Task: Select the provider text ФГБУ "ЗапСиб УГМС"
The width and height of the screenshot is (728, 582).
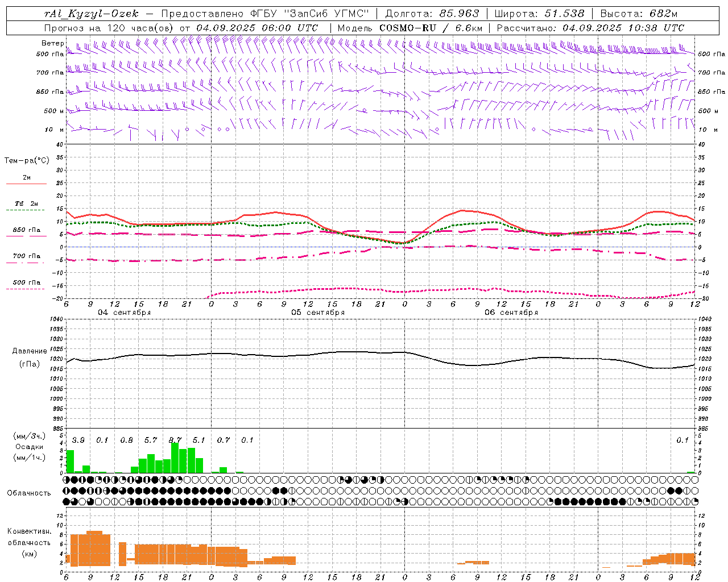Action: (x=309, y=14)
